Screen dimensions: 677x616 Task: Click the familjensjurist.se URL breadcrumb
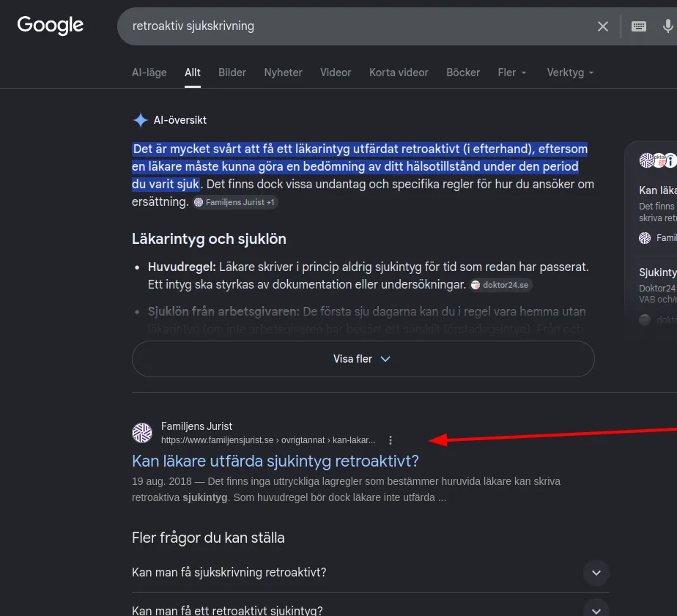(268, 440)
